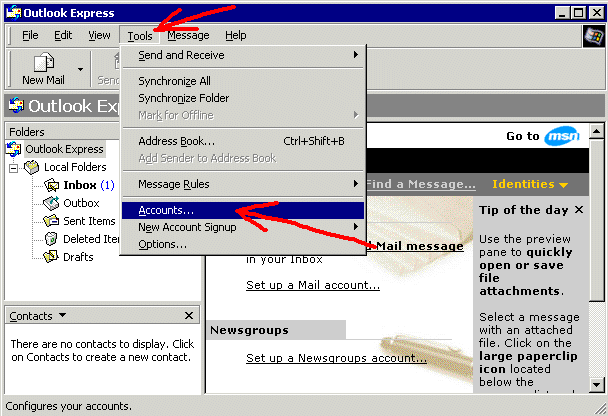Select Accounts... in the Tools menu
This screenshot has width=608, height=416.
tap(243, 210)
